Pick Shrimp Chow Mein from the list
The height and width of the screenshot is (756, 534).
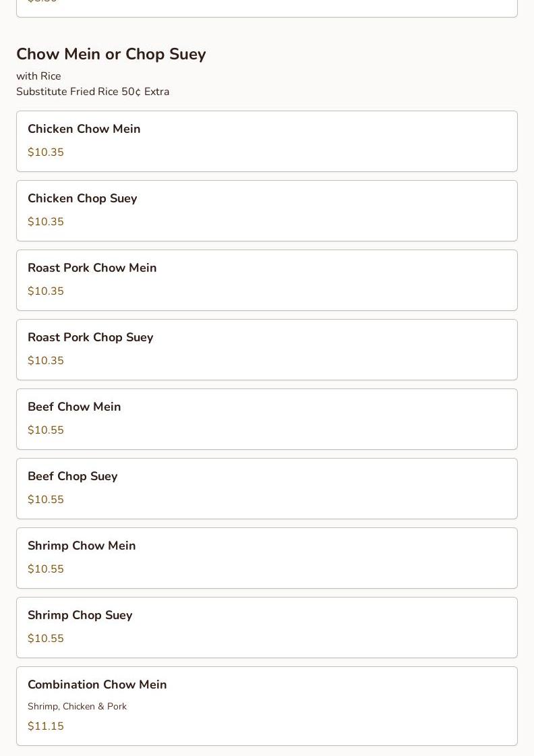(266, 558)
